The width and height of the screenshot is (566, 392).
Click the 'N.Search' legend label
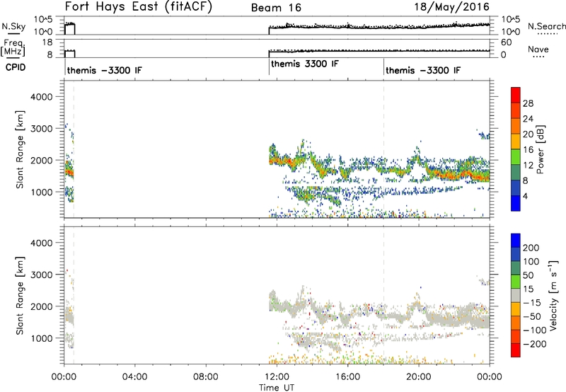coord(546,26)
